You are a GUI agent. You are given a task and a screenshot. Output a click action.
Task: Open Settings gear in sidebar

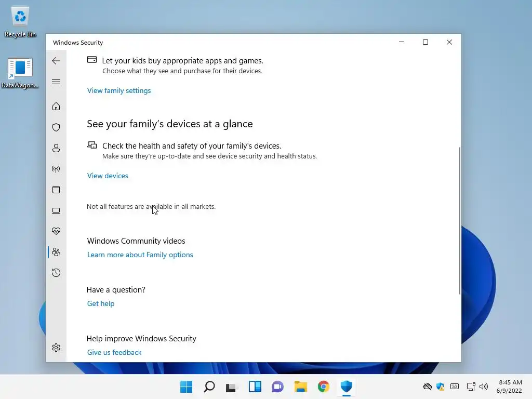point(56,348)
